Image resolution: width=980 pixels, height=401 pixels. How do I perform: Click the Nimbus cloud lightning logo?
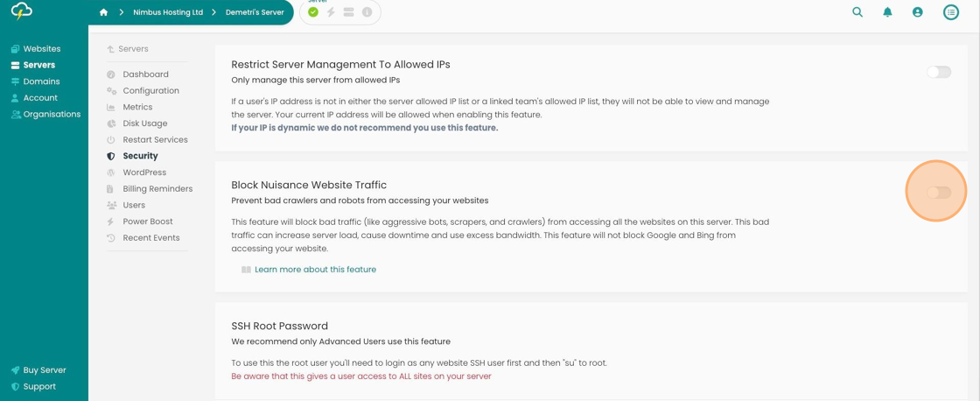(21, 11)
